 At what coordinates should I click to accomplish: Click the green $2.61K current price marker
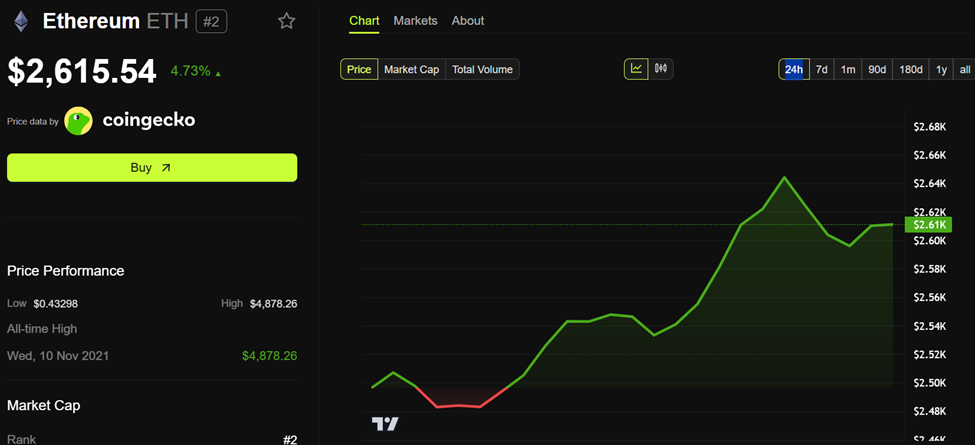point(929,224)
